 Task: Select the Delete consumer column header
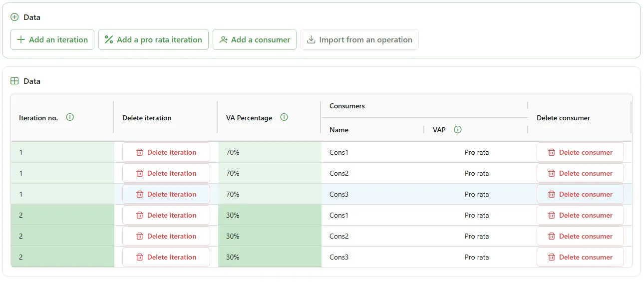click(x=563, y=118)
